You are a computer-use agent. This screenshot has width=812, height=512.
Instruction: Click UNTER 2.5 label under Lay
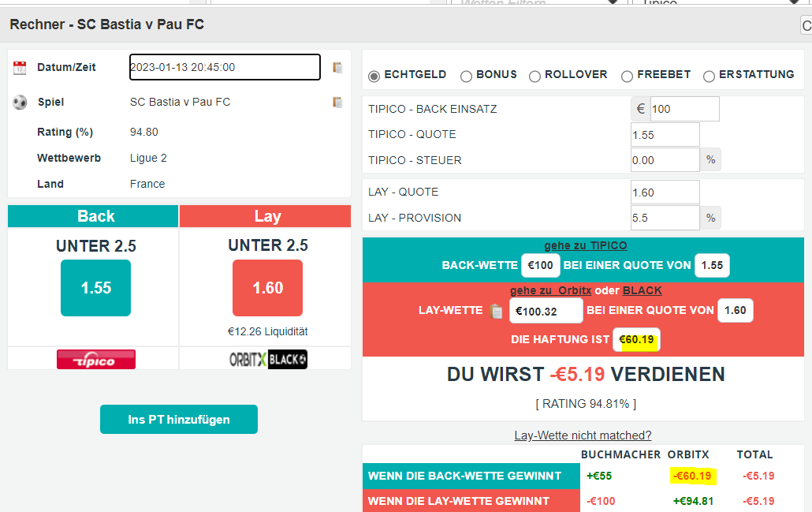(268, 245)
